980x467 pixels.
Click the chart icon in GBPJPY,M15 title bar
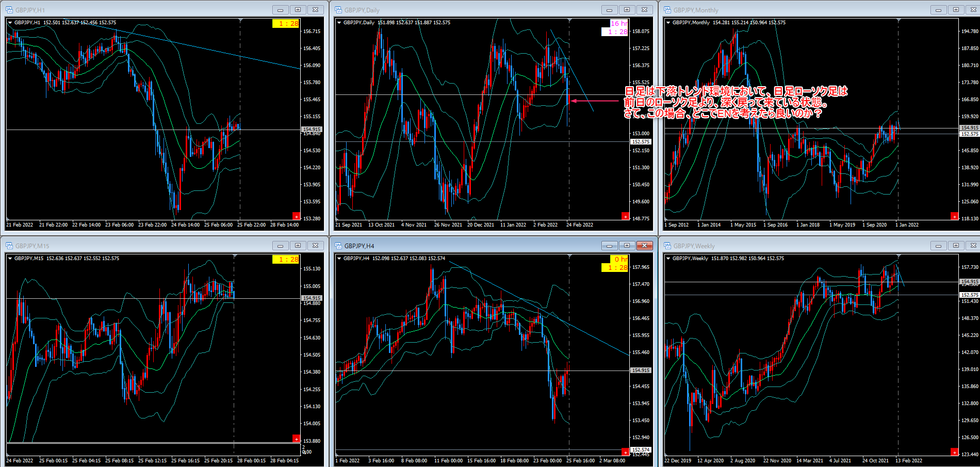(9, 246)
